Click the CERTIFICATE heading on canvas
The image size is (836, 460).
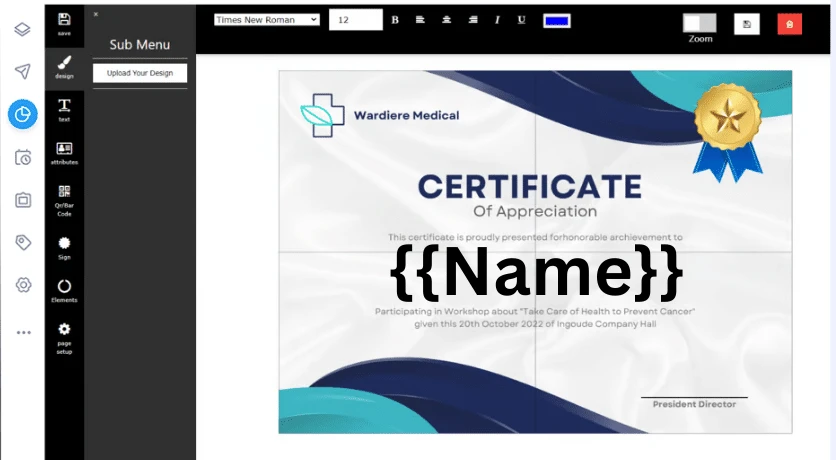pyautogui.click(x=530, y=187)
